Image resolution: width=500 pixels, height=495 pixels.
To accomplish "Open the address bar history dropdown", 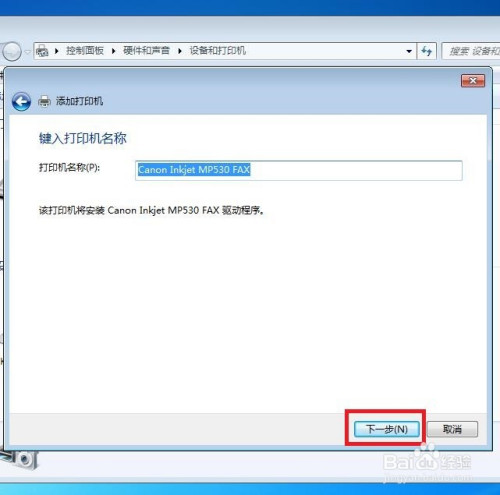I will click(x=409, y=51).
